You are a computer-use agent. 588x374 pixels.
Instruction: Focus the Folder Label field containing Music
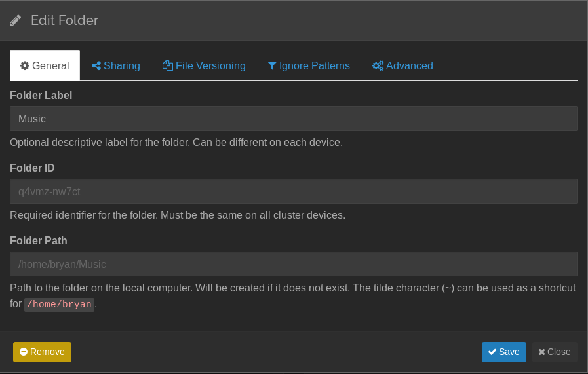[x=293, y=119]
